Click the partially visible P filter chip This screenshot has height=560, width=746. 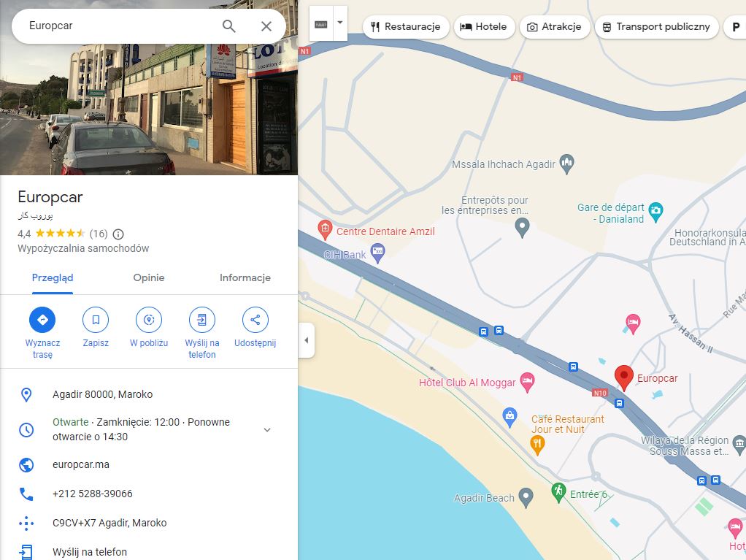tap(735, 27)
